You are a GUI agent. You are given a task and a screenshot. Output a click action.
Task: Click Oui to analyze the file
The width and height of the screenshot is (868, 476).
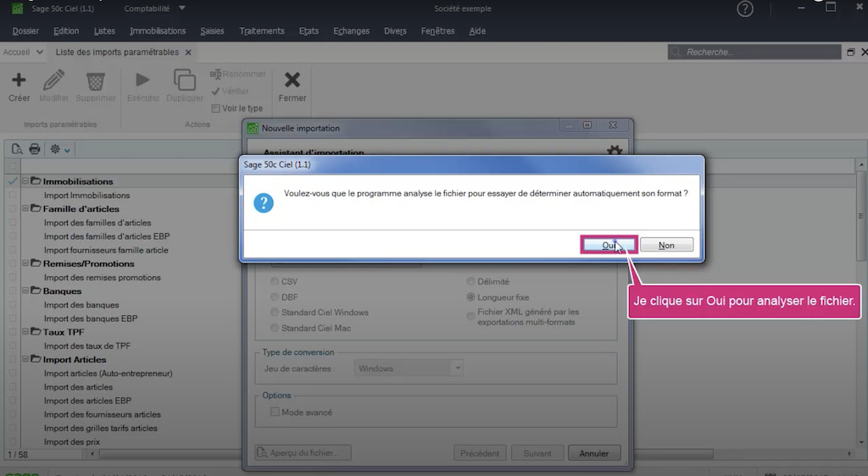(x=609, y=245)
